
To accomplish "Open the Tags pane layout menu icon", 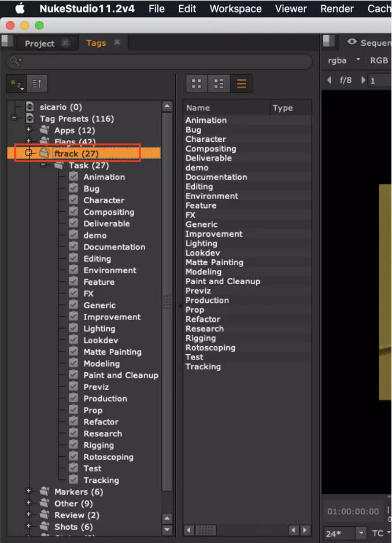I will coord(7,41).
